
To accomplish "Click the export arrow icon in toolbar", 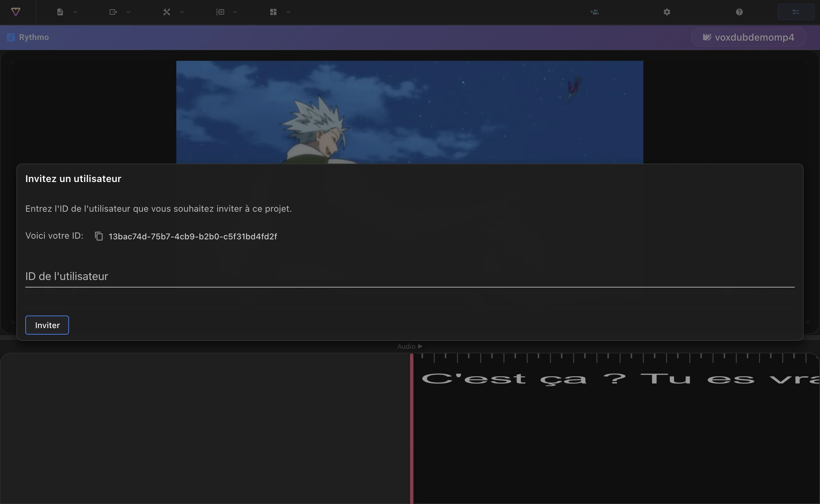I will coord(113,12).
